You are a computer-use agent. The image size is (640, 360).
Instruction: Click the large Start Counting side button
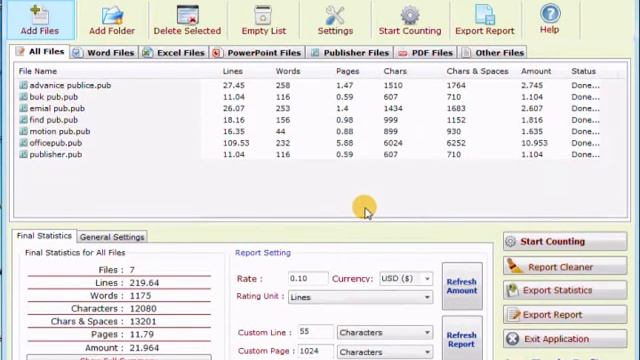(x=565, y=242)
